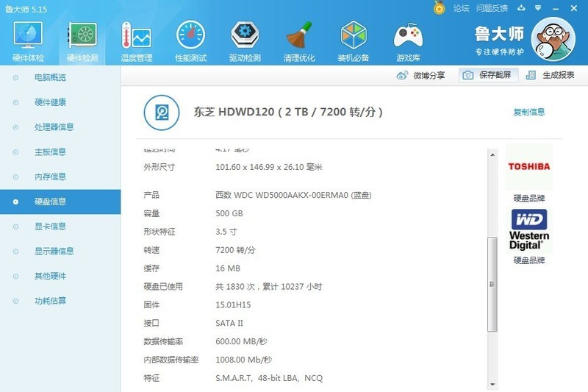Open 装机必备 essential software cube icon
Screen dimensions: 588x392
354,40
